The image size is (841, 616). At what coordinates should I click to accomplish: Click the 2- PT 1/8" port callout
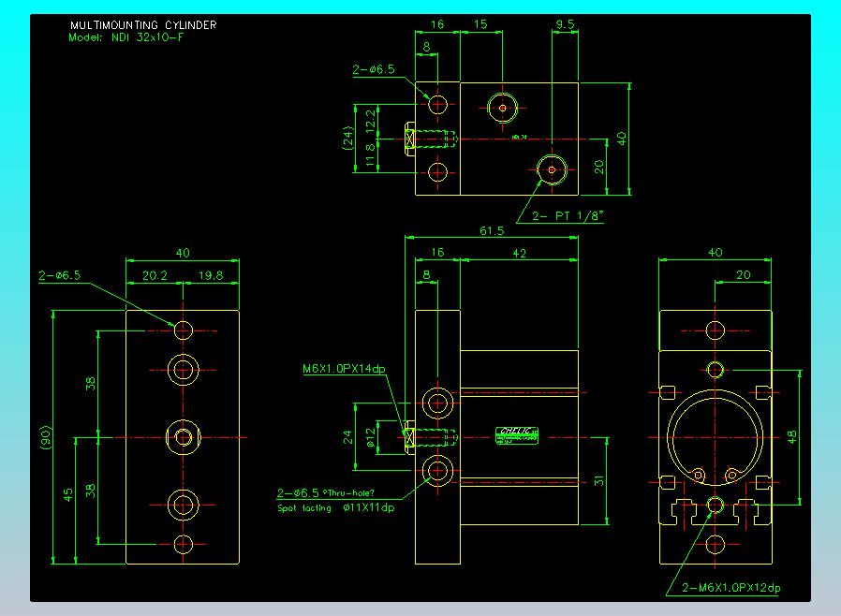[x=568, y=216]
